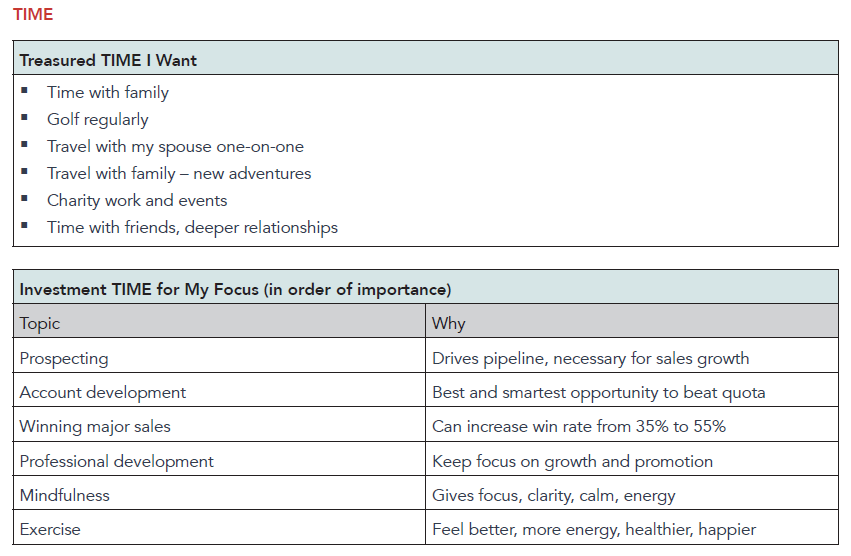This screenshot has width=851, height=556.
Task: Select 'Gives focus, clarity, calm, energy' cell
Action: click(554, 495)
